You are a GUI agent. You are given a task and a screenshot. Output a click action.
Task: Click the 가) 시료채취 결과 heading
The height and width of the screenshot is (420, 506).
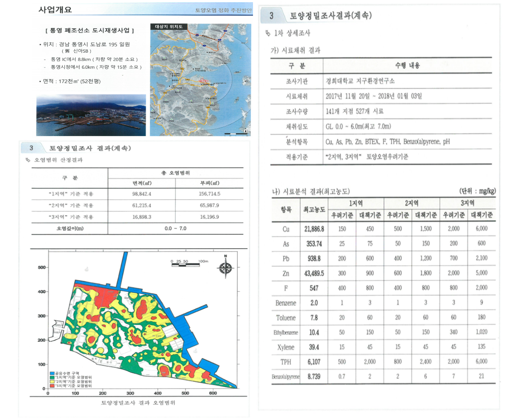click(296, 50)
